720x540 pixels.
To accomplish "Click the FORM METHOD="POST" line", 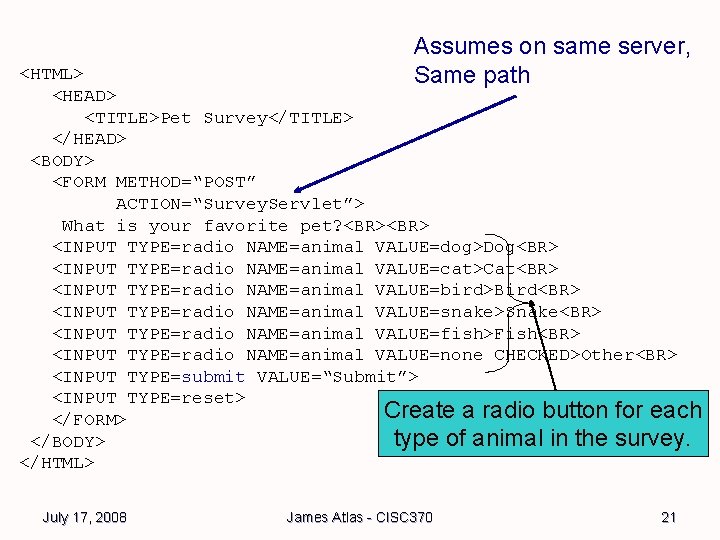I will click(x=154, y=182).
